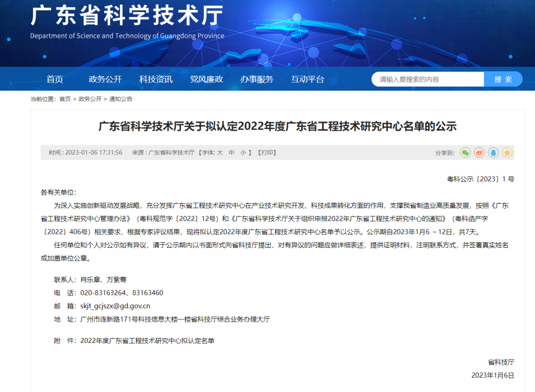Click the timestamp 2023-01-06 17:31:56
Viewport: 535px width, 392px height.
click(x=94, y=153)
